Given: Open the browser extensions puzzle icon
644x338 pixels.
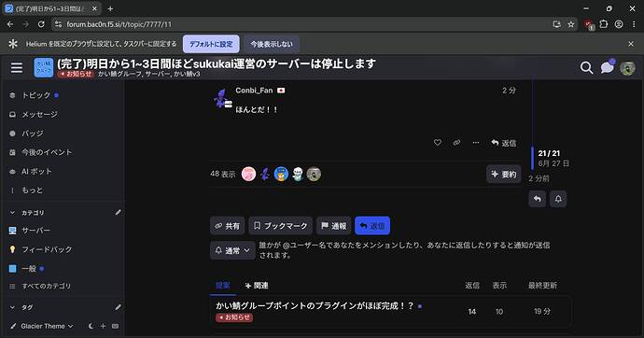Looking at the screenshot, I should (x=603, y=24).
